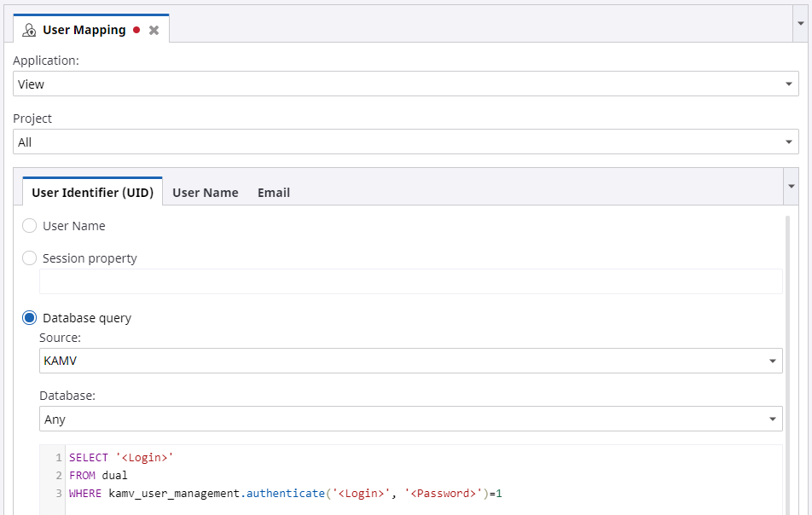This screenshot has height=515, width=812.
Task: Open the Application dropdown showing View
Action: [x=789, y=84]
